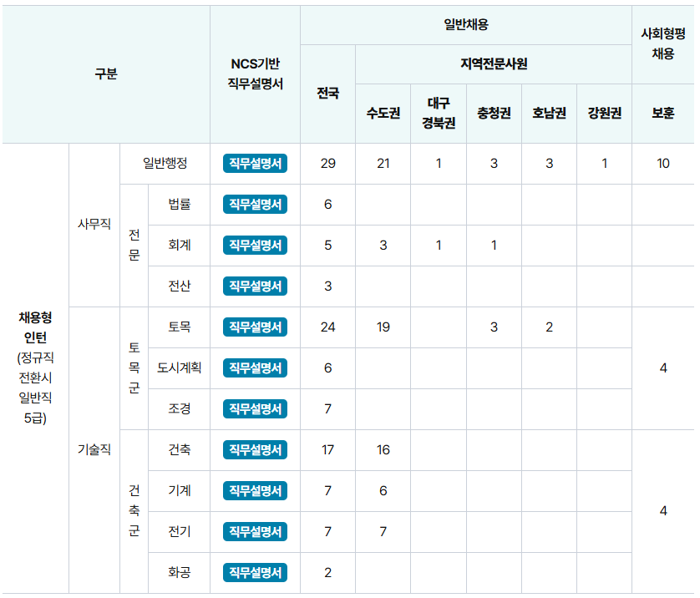This screenshot has width=700, height=598.
Task: Click the 기술직 category cell
Action: [x=94, y=450]
